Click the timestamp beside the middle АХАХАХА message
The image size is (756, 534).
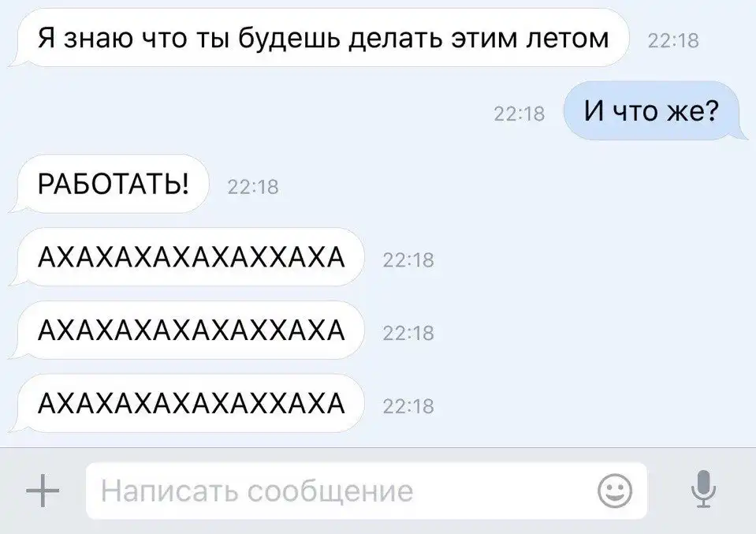[x=408, y=334]
